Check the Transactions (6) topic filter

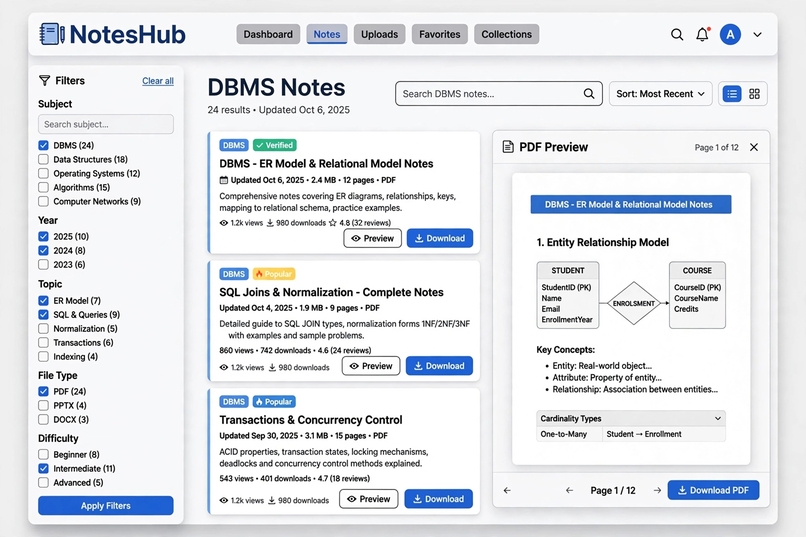[44, 342]
